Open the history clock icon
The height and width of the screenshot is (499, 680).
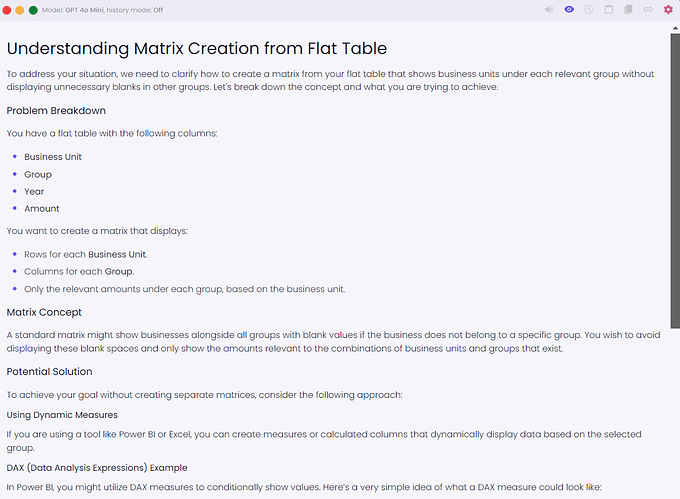pos(588,10)
